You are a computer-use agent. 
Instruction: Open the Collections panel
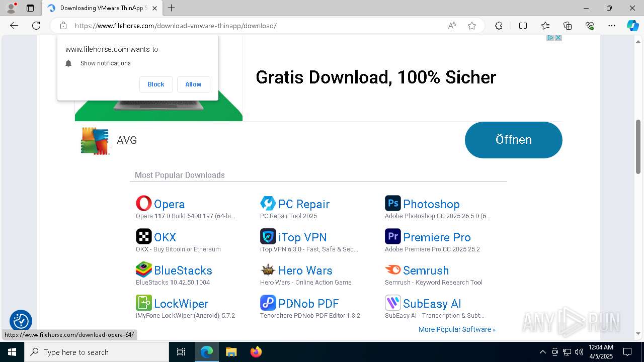568,26
